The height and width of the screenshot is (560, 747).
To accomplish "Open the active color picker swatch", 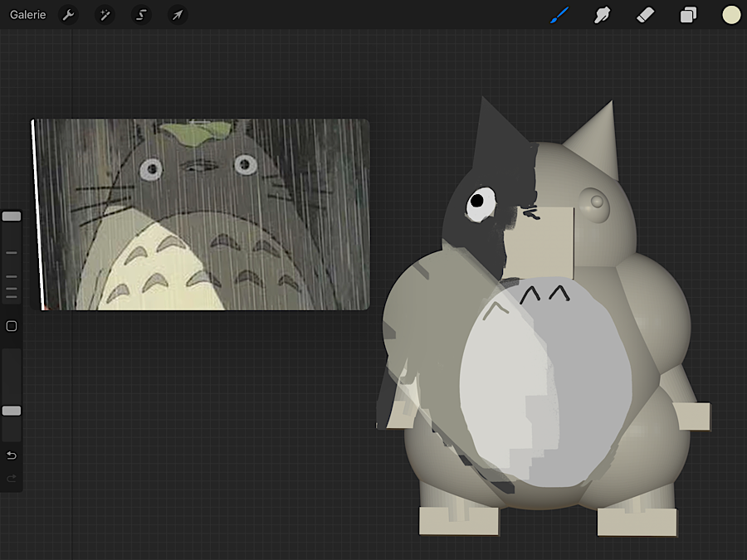I will coord(730,15).
